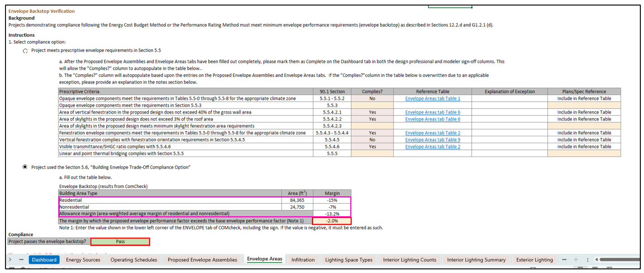
Task: Click the Nonresidential area cell 24,750
Action: [x=297, y=207]
